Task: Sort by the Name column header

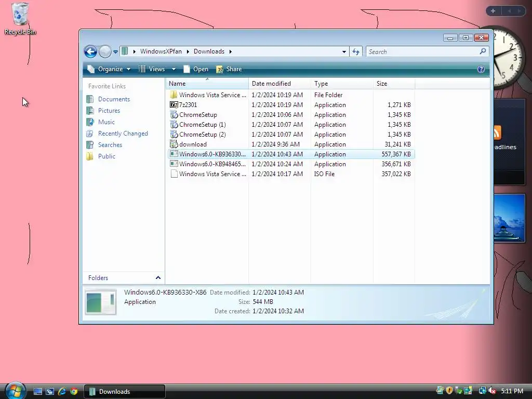Action: (x=207, y=84)
